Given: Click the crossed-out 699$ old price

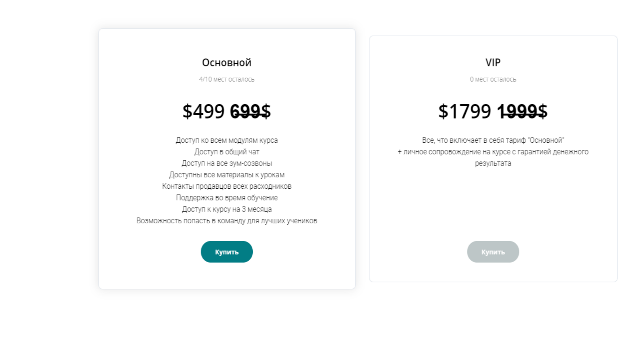Looking at the screenshot, I should 250,111.
